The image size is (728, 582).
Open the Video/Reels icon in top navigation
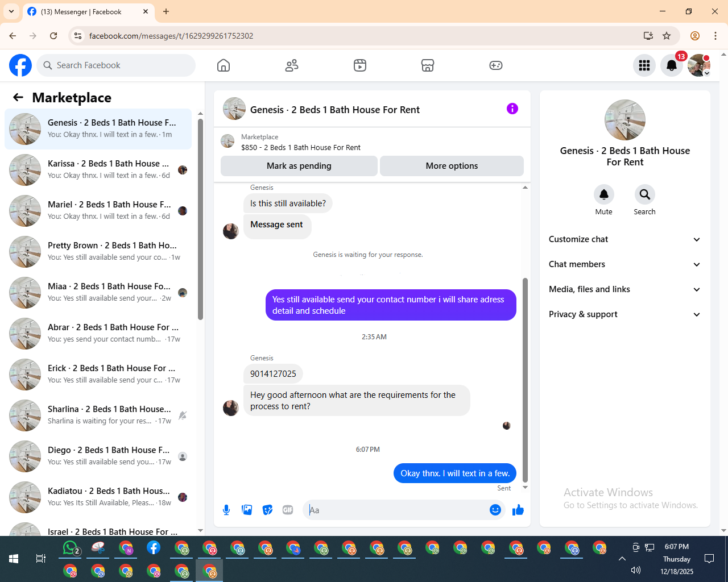(x=360, y=65)
